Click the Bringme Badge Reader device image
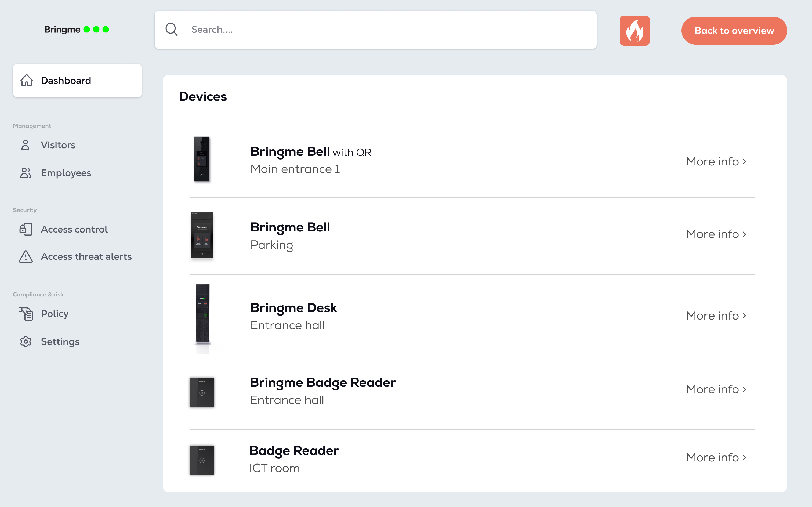The height and width of the screenshot is (507, 812). click(x=202, y=392)
